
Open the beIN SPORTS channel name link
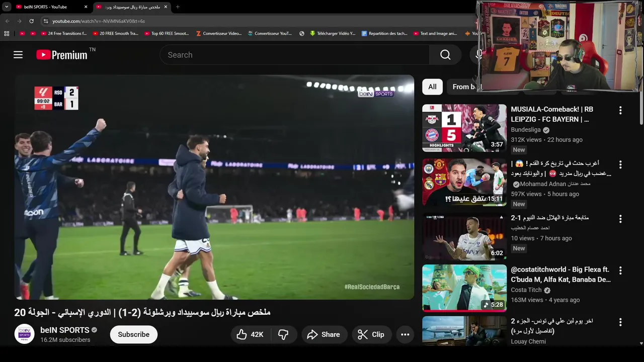pos(64,330)
